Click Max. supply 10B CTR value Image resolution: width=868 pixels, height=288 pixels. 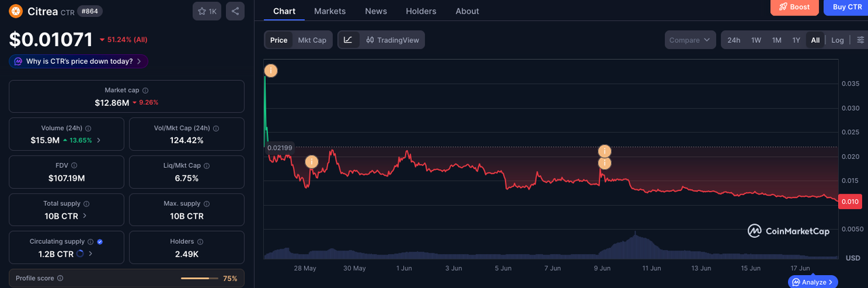(x=187, y=216)
